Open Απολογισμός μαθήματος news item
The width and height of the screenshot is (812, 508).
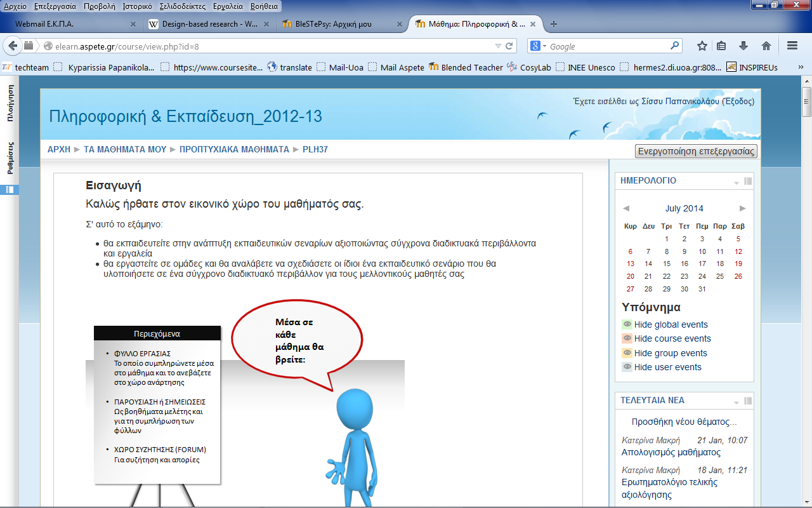point(671,452)
